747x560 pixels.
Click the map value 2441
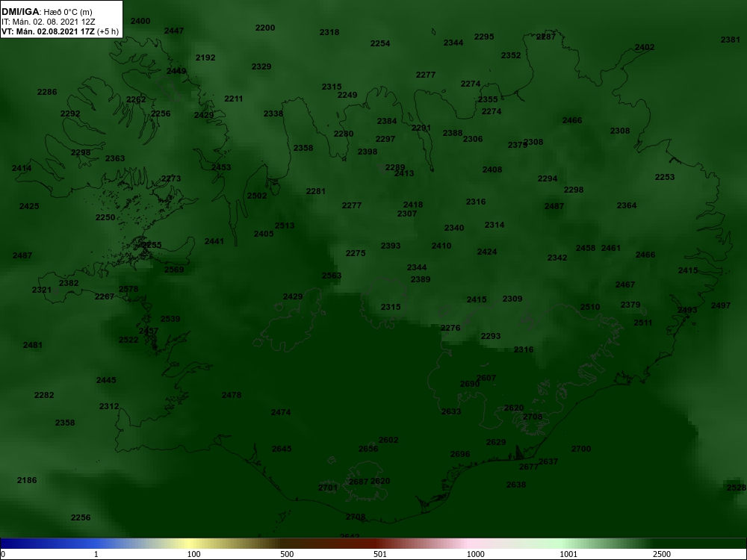coord(214,241)
